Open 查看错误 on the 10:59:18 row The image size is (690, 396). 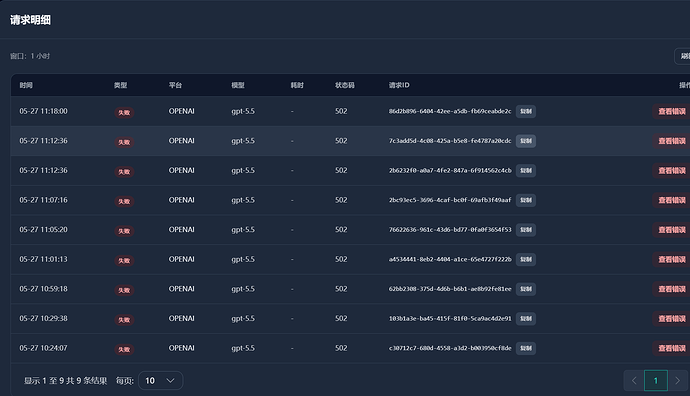672,289
